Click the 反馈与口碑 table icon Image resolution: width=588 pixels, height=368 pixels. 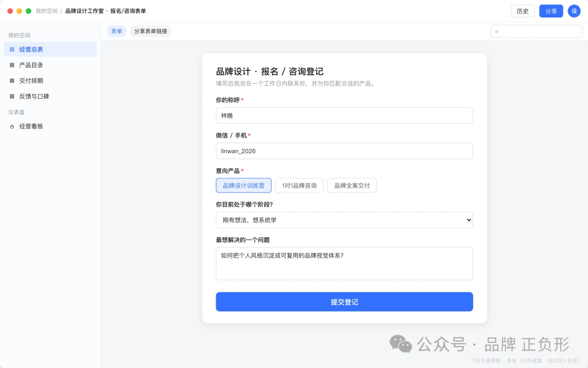tap(12, 96)
